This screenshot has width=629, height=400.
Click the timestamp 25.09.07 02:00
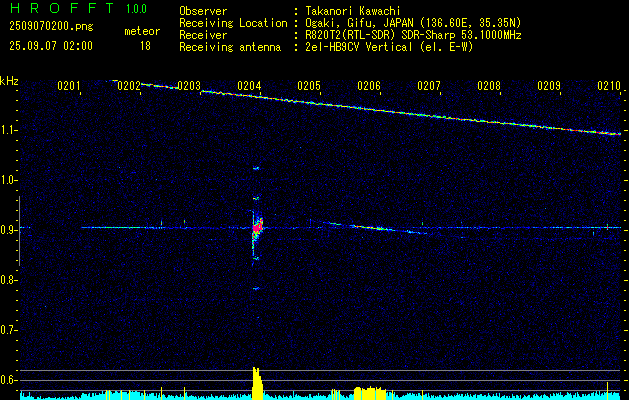point(51,46)
